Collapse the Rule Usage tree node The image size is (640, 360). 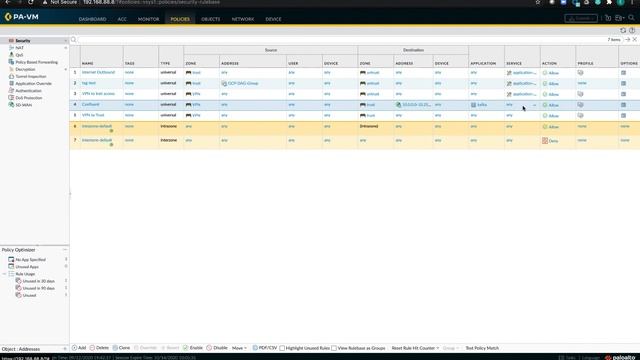tap(4, 274)
